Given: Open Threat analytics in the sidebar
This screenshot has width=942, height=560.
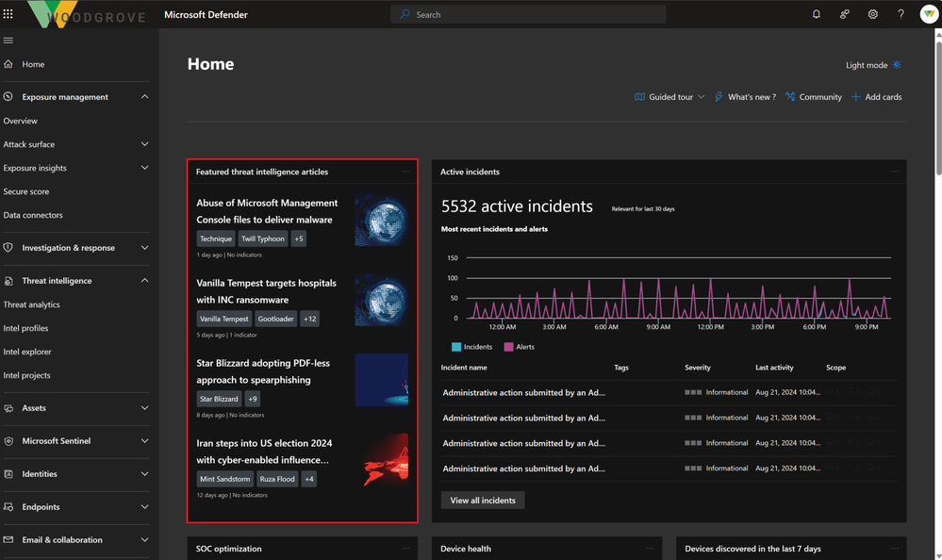Looking at the screenshot, I should 32,304.
